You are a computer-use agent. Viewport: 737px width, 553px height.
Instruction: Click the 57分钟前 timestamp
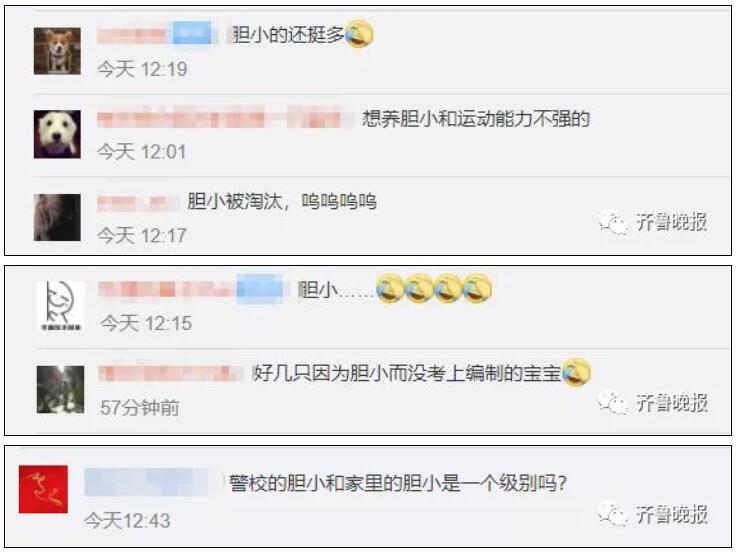tap(140, 407)
